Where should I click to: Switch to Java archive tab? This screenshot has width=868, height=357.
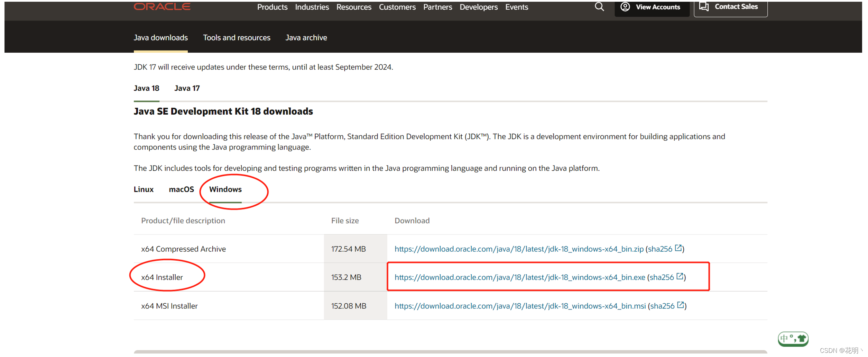coord(306,37)
